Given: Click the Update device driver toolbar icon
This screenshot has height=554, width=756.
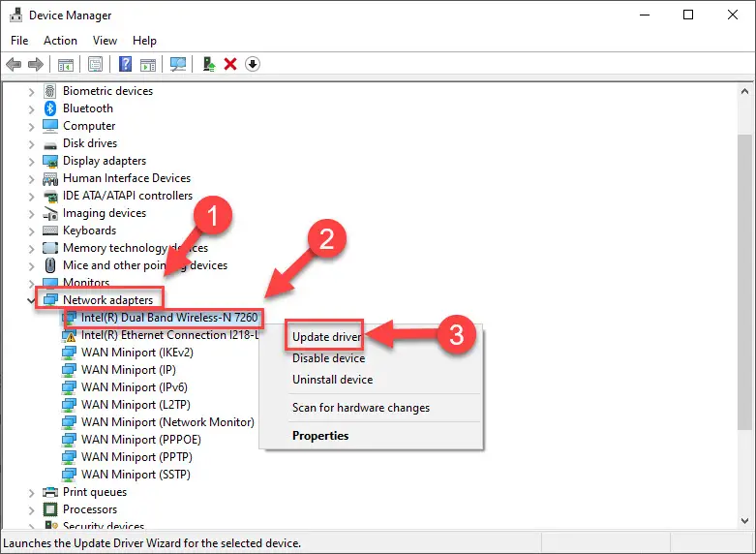Looking at the screenshot, I should click(209, 64).
